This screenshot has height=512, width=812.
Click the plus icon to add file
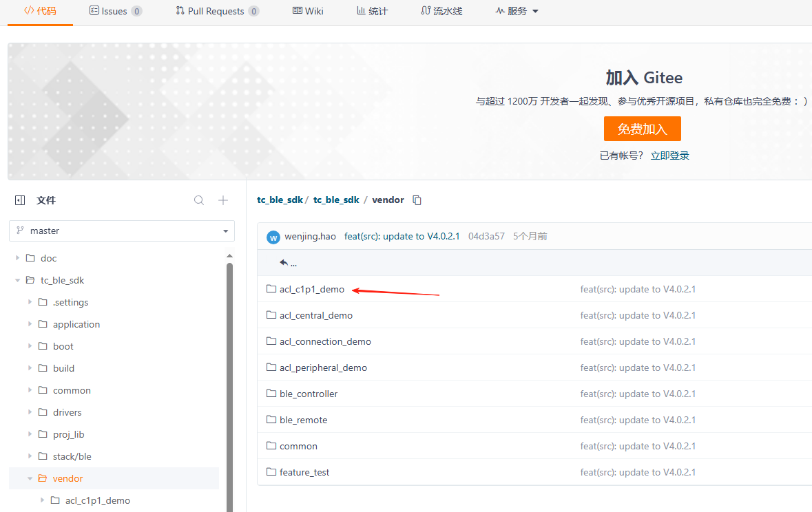tap(223, 200)
